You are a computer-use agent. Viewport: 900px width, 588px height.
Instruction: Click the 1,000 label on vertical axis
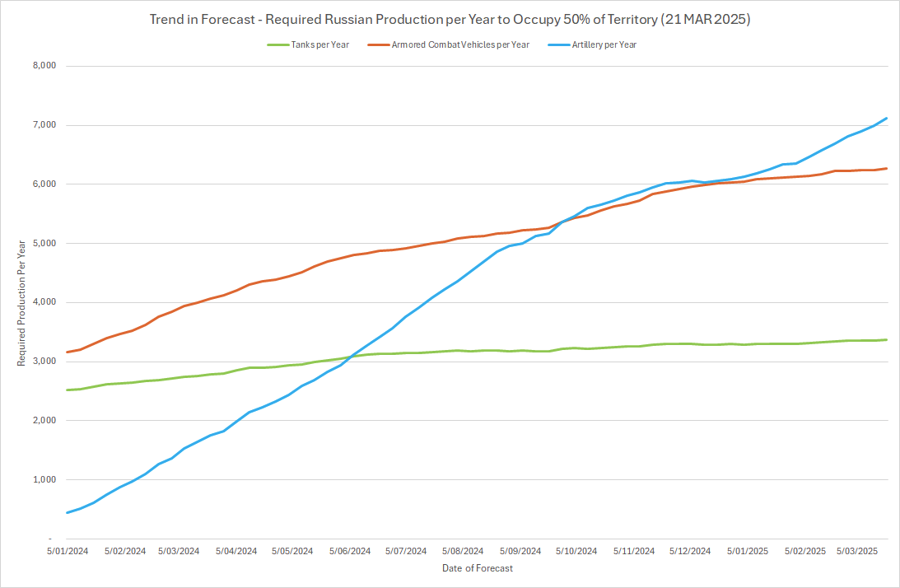tap(42, 479)
